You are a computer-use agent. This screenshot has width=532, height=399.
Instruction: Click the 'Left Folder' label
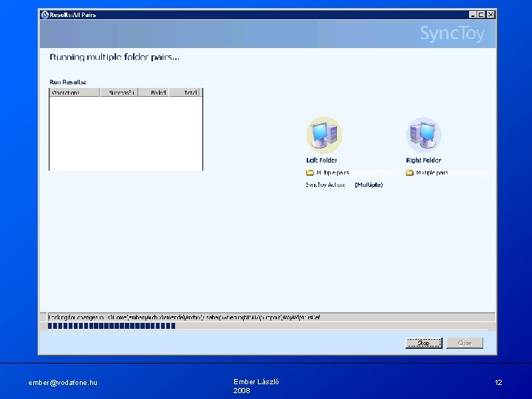321,160
